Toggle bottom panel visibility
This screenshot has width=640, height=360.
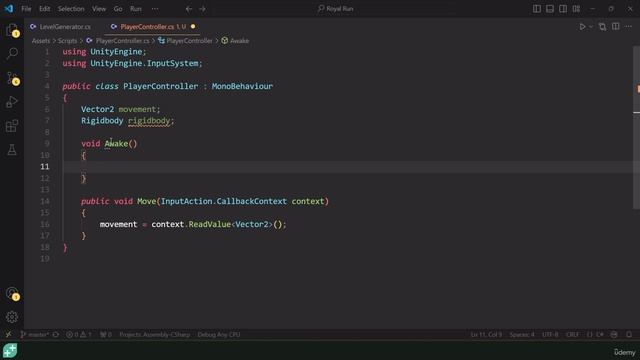tap(550, 9)
